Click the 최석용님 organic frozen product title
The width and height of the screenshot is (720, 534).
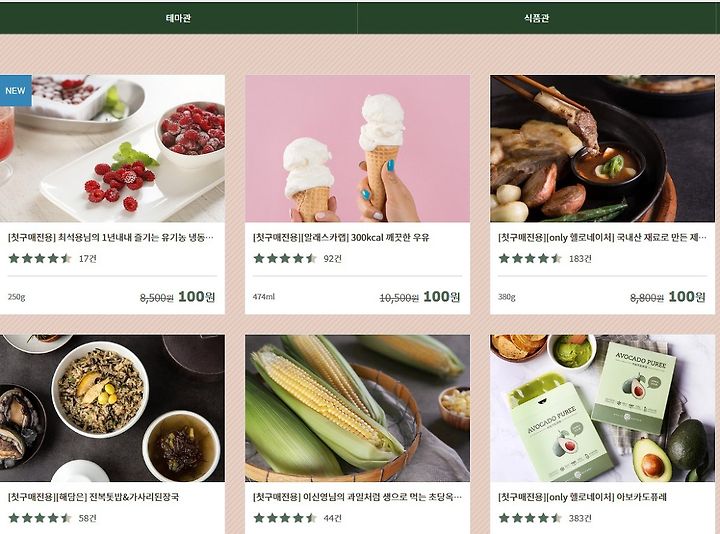click(111, 237)
